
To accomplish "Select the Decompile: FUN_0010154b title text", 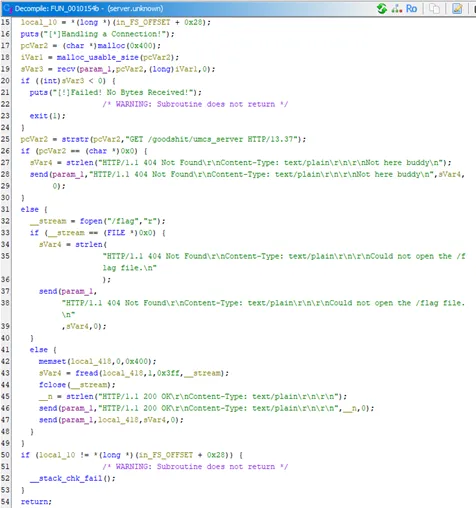I will coord(57,9).
